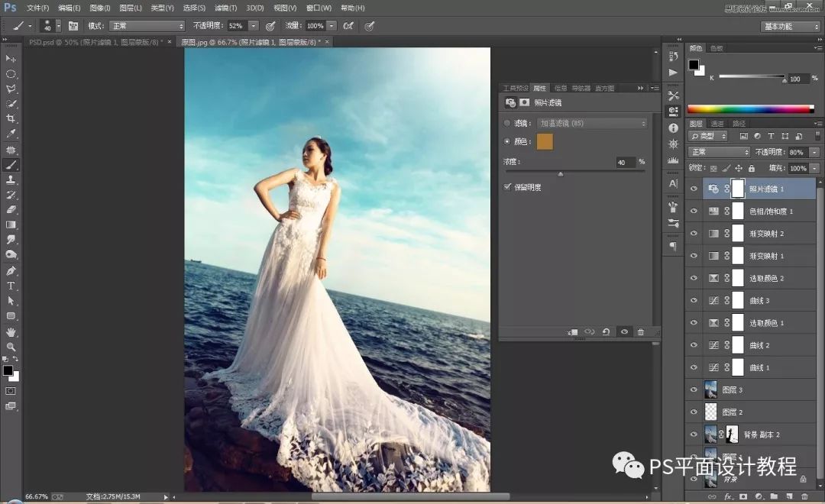Choose the Horizontal Type tool
Image resolution: width=825 pixels, height=504 pixels.
coord(11,286)
